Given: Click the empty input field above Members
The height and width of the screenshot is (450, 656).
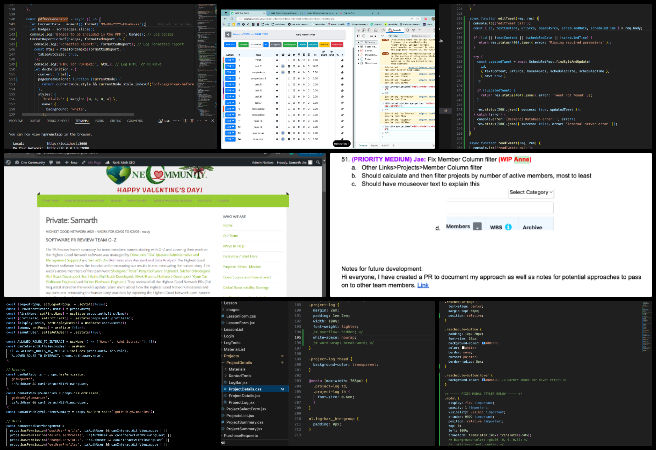Looking at the screenshot, I should coord(500,208).
